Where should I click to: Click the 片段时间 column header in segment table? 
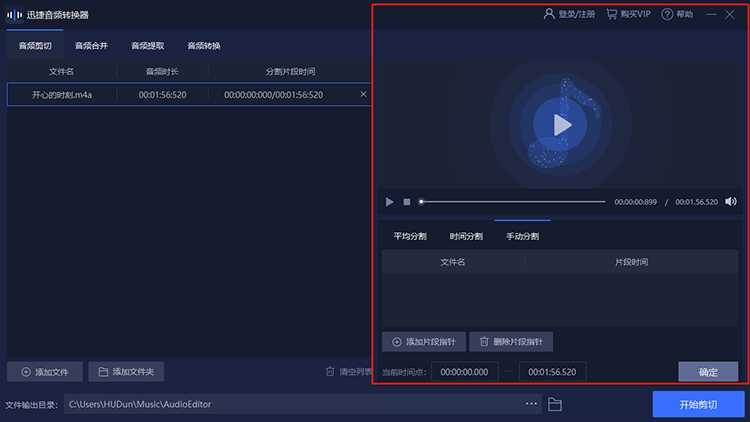[x=631, y=262]
